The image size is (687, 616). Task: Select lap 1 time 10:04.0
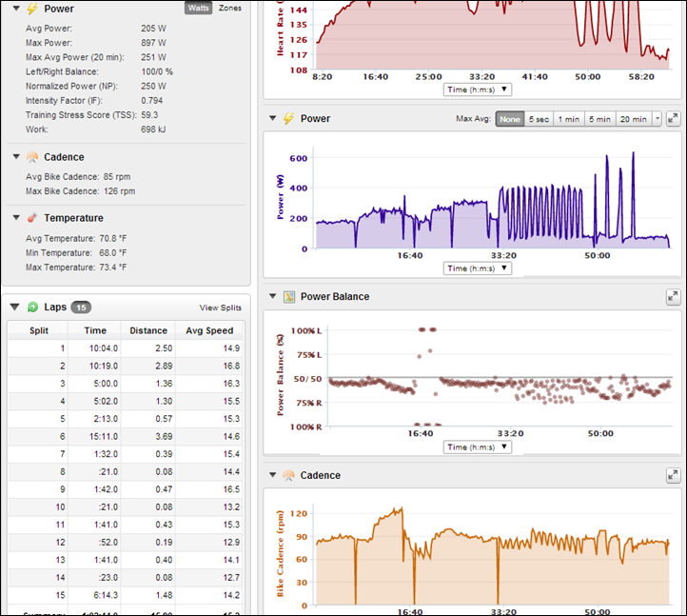(x=104, y=348)
